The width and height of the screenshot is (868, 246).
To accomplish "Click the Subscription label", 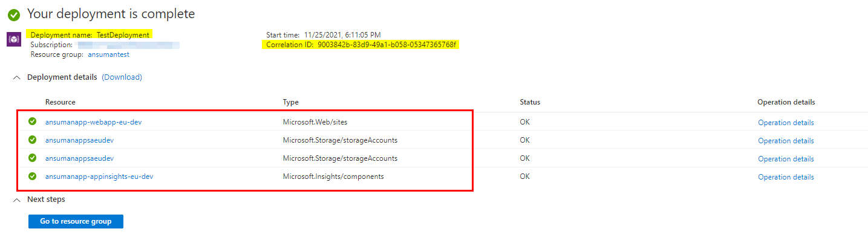I will pos(51,45).
